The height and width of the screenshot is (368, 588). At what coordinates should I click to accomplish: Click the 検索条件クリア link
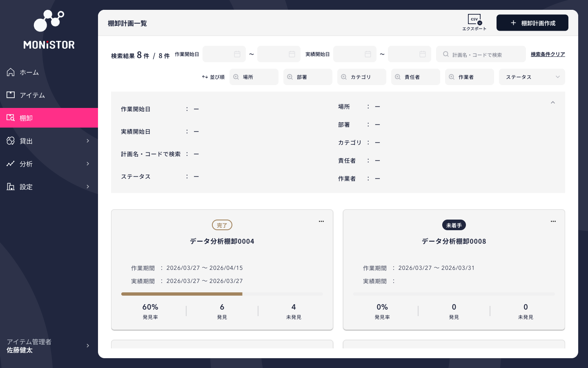pyautogui.click(x=548, y=54)
